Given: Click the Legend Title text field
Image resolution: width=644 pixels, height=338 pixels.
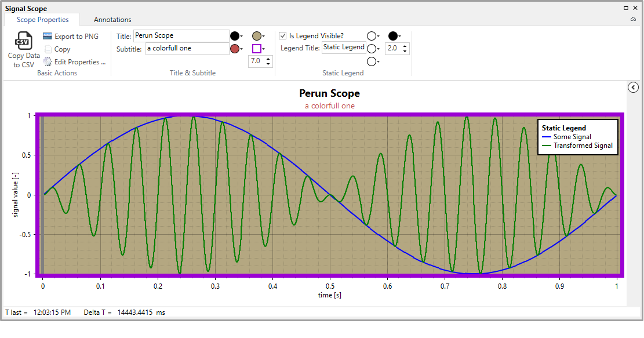Looking at the screenshot, I should click(344, 48).
